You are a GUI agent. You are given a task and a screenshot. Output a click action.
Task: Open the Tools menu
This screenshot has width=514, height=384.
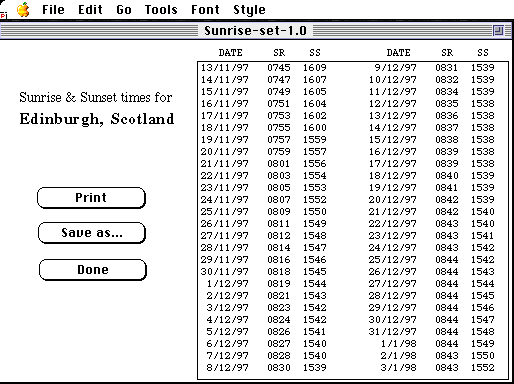161,9
